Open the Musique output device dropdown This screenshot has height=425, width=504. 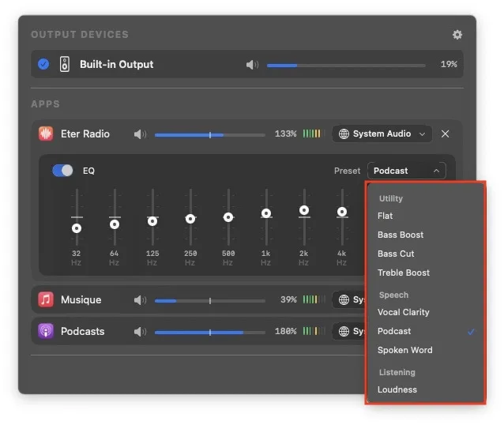pyautogui.click(x=348, y=299)
